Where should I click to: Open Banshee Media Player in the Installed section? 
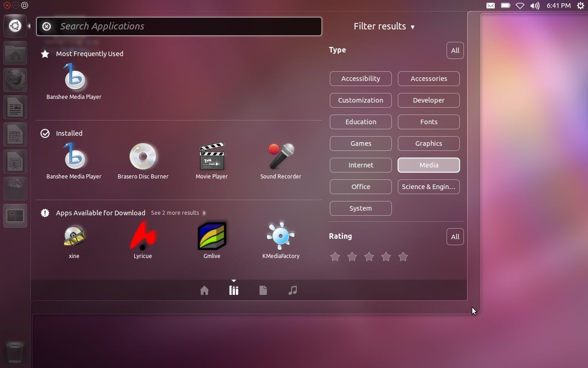[74, 161]
